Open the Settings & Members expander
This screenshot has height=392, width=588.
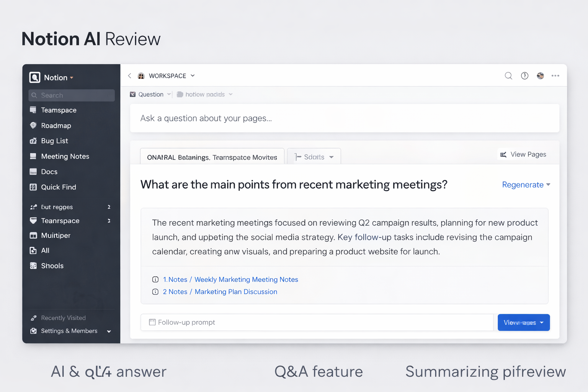pos(109,331)
